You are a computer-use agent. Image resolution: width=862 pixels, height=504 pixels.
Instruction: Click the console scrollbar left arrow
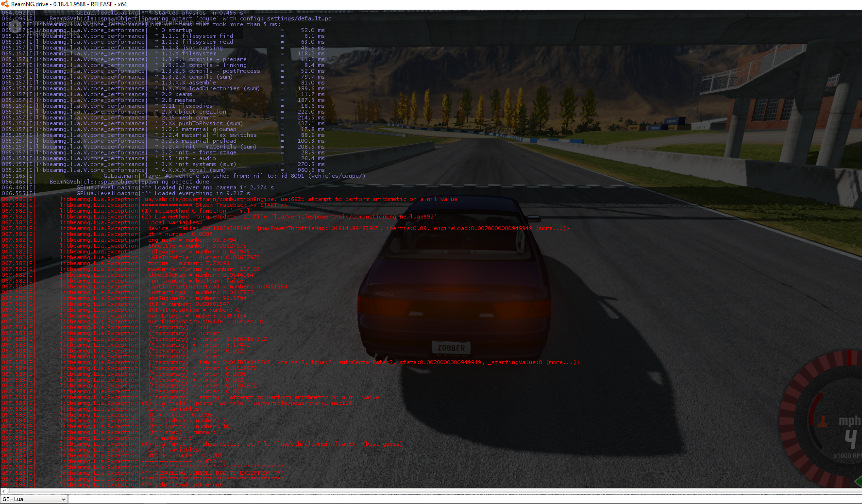point(3,491)
